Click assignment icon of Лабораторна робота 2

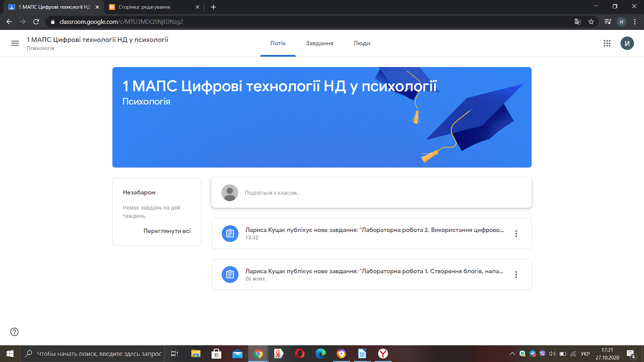coord(230,233)
